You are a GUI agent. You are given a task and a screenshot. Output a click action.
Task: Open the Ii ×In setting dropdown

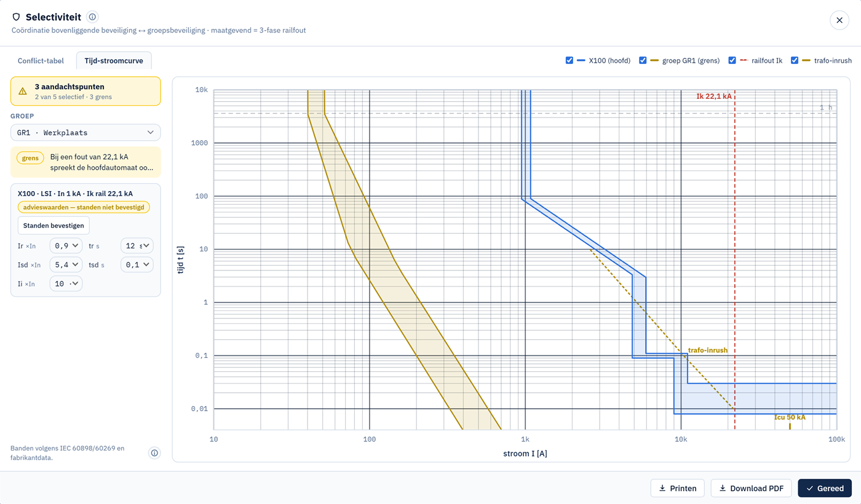pyautogui.click(x=66, y=284)
